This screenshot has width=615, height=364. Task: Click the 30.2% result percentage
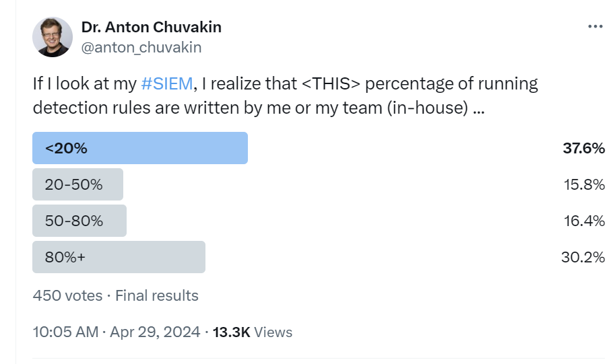pyautogui.click(x=583, y=258)
